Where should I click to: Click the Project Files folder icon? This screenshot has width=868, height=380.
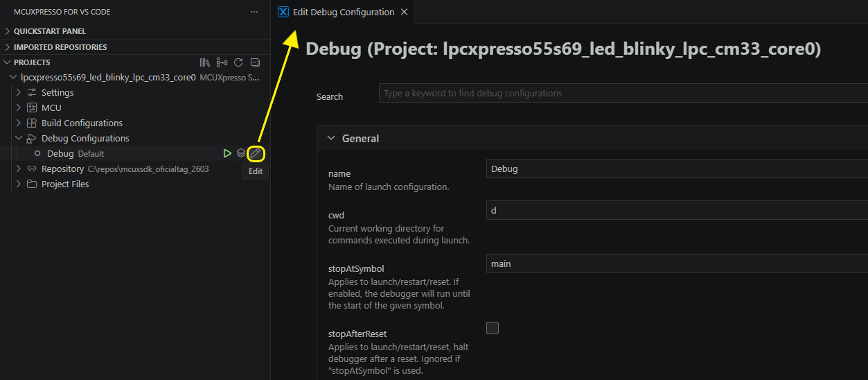(x=32, y=184)
